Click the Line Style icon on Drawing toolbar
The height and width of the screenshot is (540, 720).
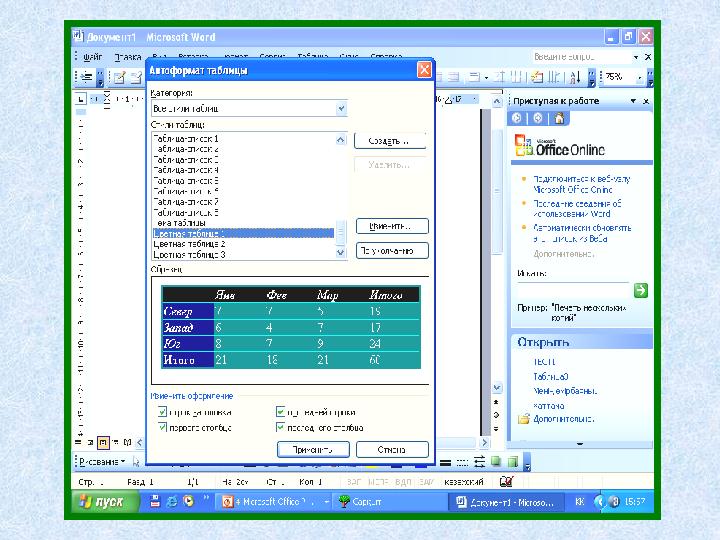[445, 462]
